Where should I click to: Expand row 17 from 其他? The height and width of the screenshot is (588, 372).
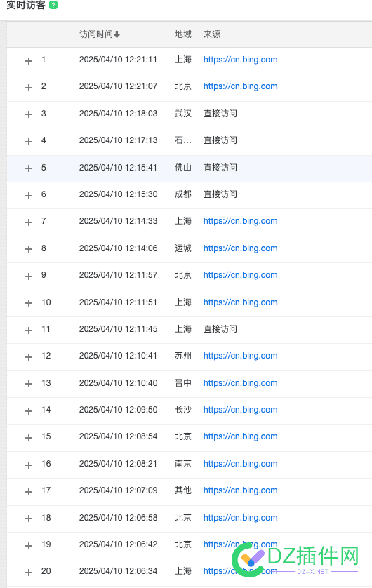(29, 492)
